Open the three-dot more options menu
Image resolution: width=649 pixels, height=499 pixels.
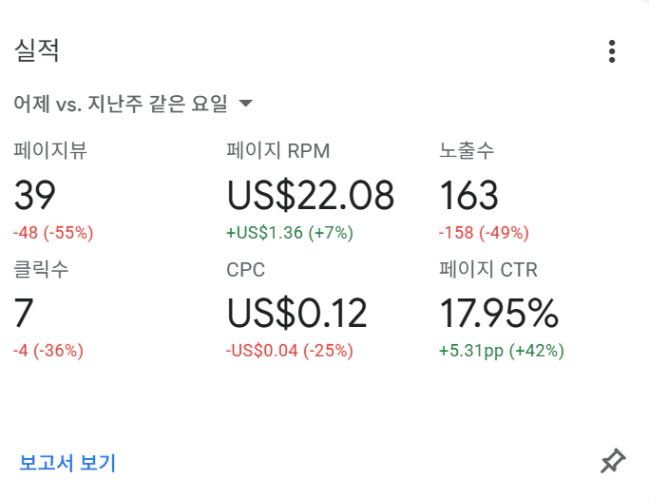(x=612, y=52)
